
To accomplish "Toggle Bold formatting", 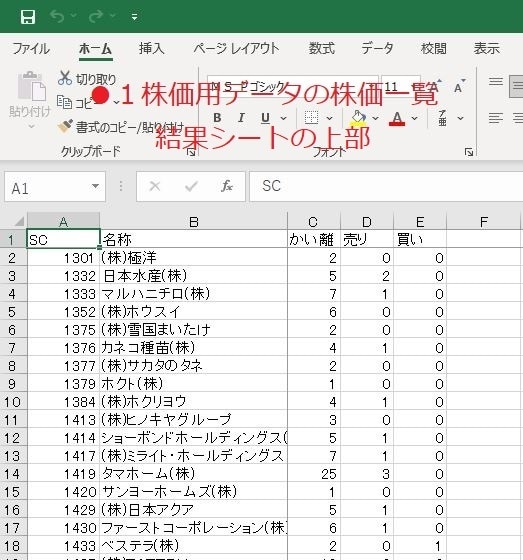I will [x=217, y=118].
